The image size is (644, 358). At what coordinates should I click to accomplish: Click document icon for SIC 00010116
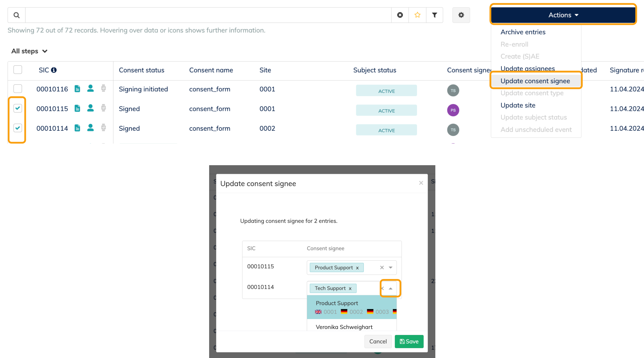[x=78, y=89]
